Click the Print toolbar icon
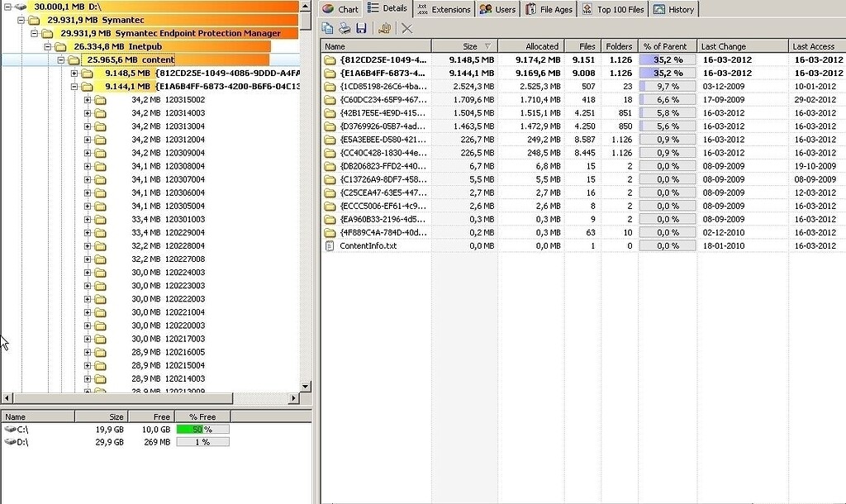 pos(345,27)
